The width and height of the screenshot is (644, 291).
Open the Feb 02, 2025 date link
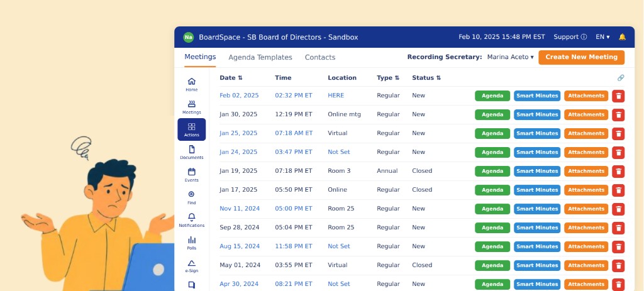pyautogui.click(x=239, y=96)
